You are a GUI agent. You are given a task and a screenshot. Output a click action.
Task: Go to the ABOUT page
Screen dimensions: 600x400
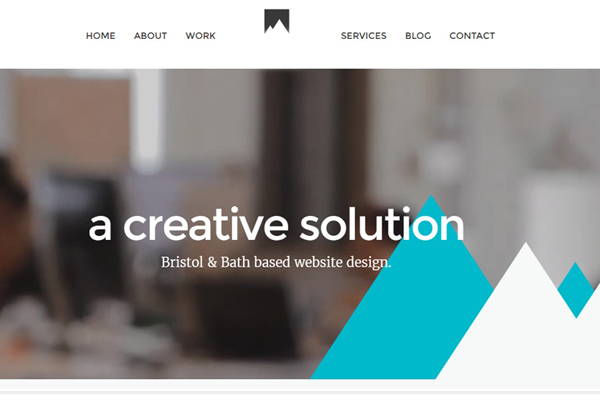click(x=150, y=36)
